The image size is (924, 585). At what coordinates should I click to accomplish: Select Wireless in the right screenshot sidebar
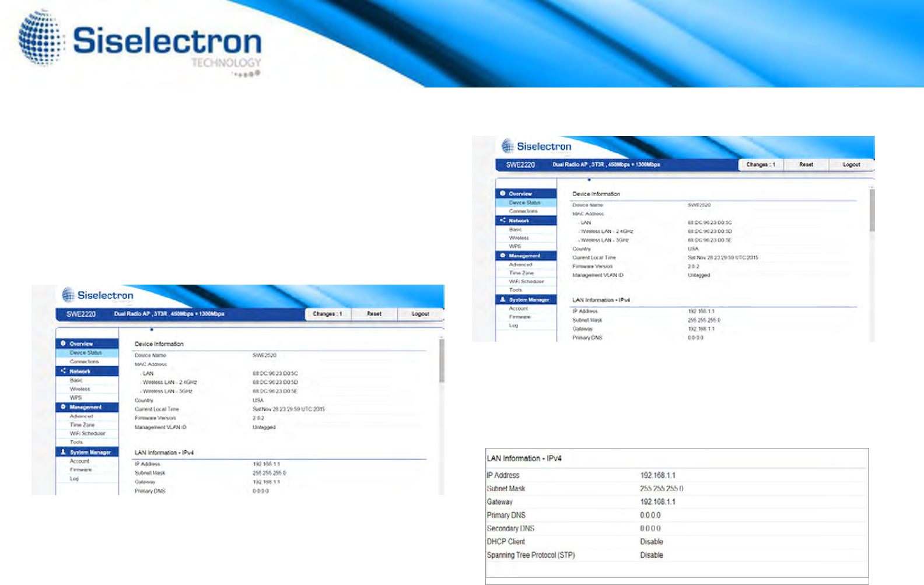point(526,238)
